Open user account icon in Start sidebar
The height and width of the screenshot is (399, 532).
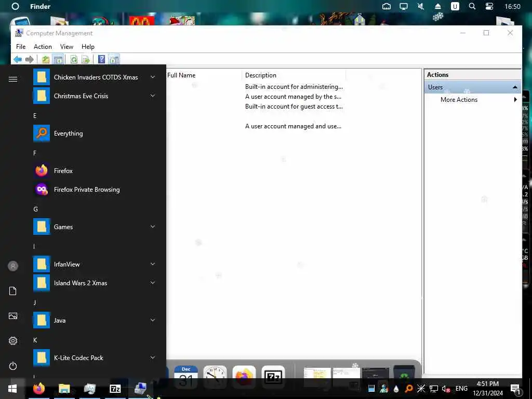13,266
